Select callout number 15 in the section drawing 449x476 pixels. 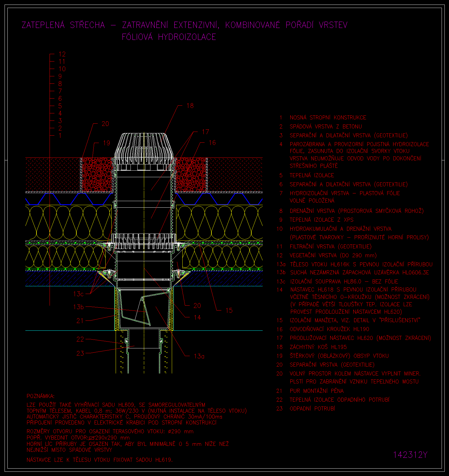coord(229,311)
